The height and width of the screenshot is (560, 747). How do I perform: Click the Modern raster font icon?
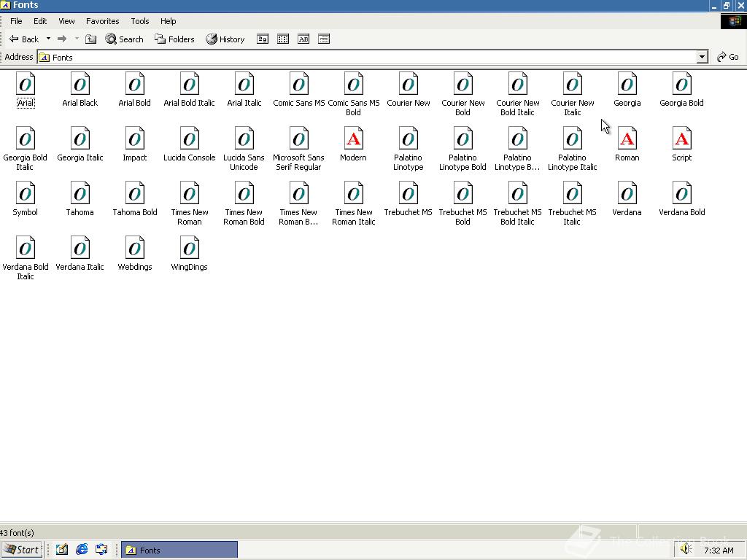[x=354, y=139]
